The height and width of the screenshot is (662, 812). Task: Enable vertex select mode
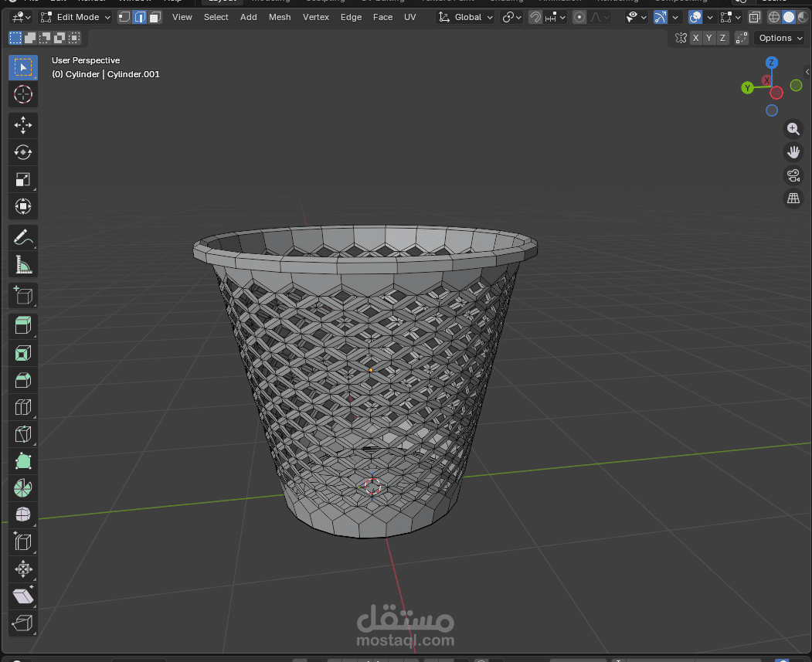pos(124,17)
